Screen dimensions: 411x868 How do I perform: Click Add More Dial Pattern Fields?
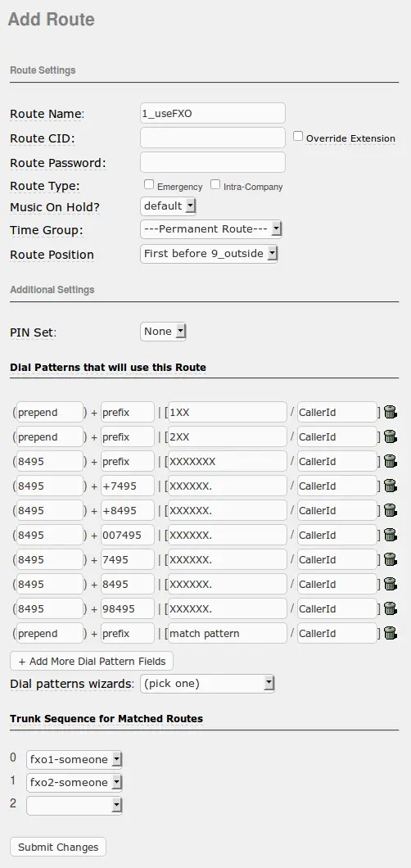pyautogui.click(x=92, y=661)
